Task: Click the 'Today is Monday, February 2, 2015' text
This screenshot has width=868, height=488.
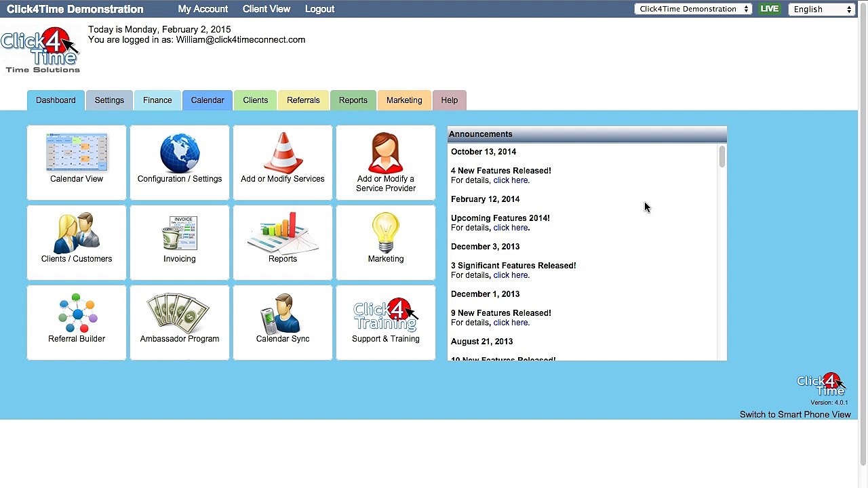Action: pos(159,30)
